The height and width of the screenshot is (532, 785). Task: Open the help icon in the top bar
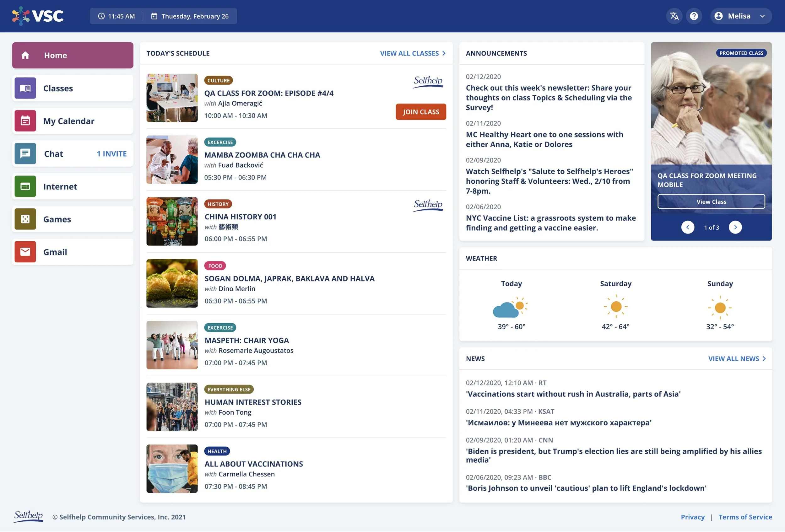coord(694,16)
